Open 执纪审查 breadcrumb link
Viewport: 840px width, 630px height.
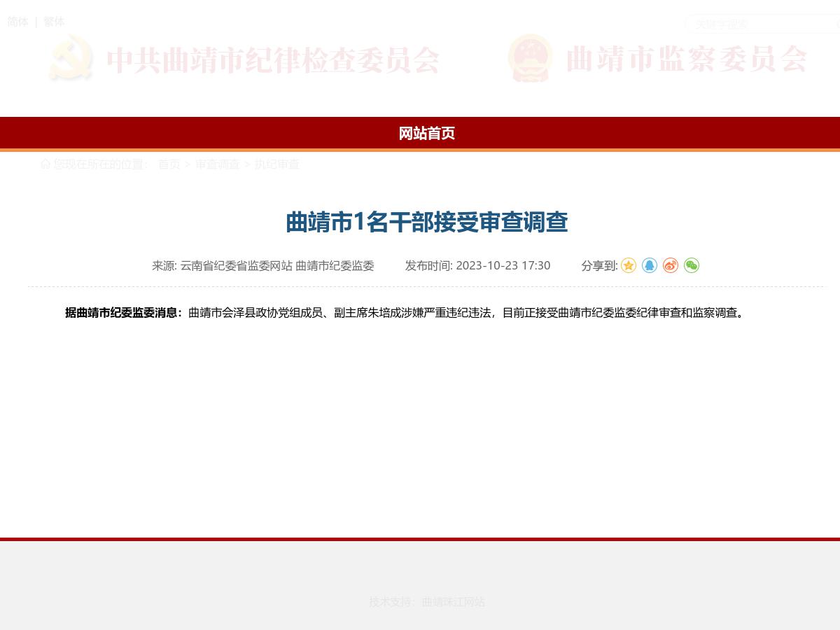pyautogui.click(x=276, y=164)
